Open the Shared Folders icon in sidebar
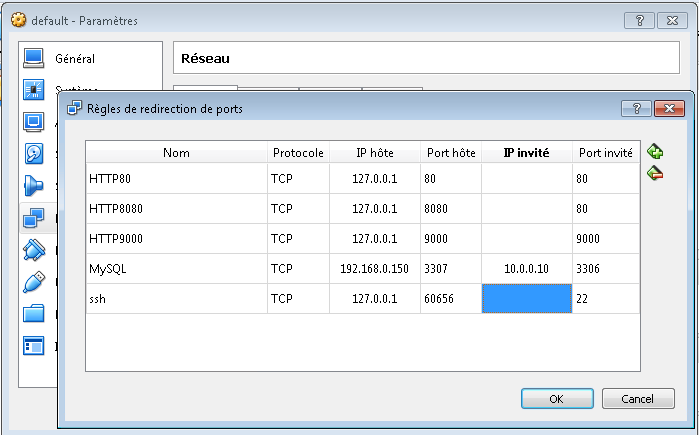 [34, 313]
